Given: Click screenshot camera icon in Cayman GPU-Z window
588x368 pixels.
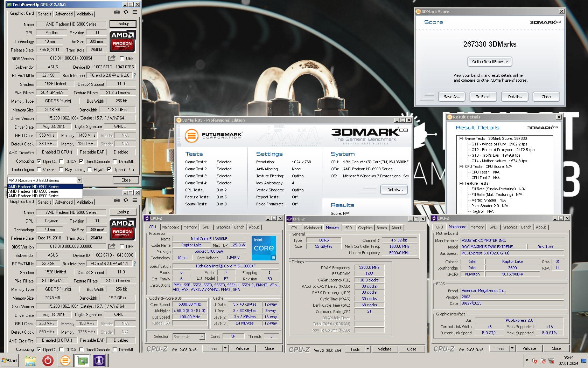Looking at the screenshot, I should tap(117, 200).
